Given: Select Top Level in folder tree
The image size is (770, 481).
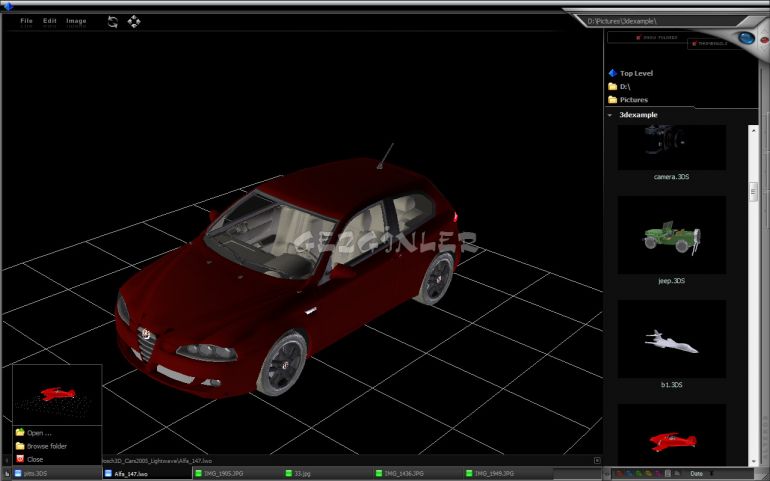Looking at the screenshot, I should pos(636,73).
